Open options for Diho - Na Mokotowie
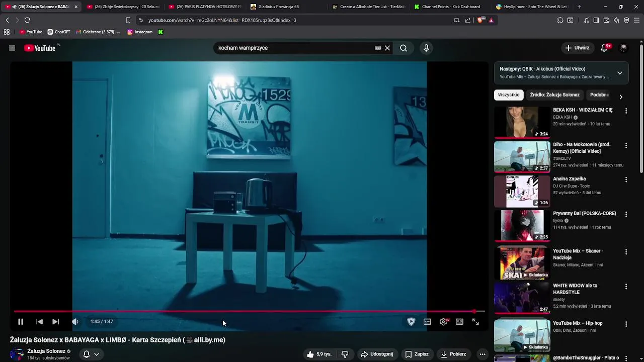This screenshot has height=362, width=644. click(626, 145)
